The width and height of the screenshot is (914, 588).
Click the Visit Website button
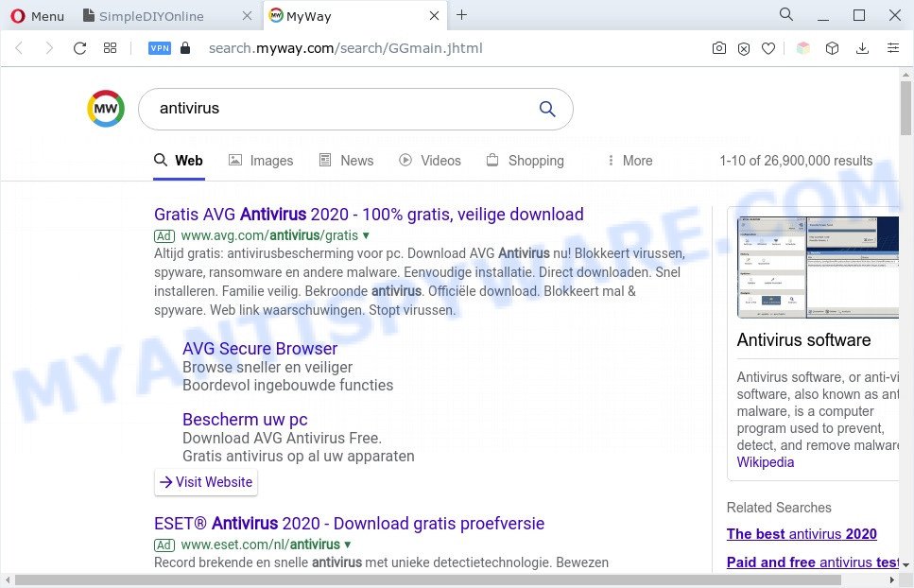[206, 482]
